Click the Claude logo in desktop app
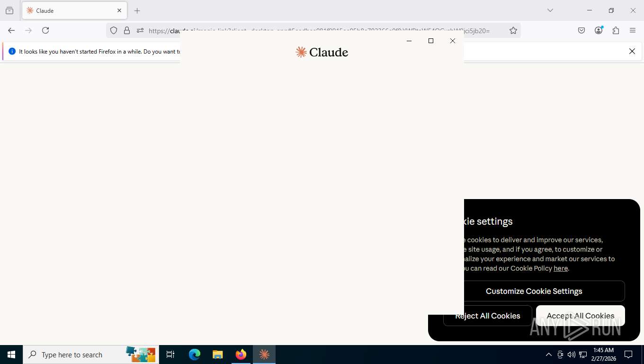This screenshot has width=644, height=364. 322,52
